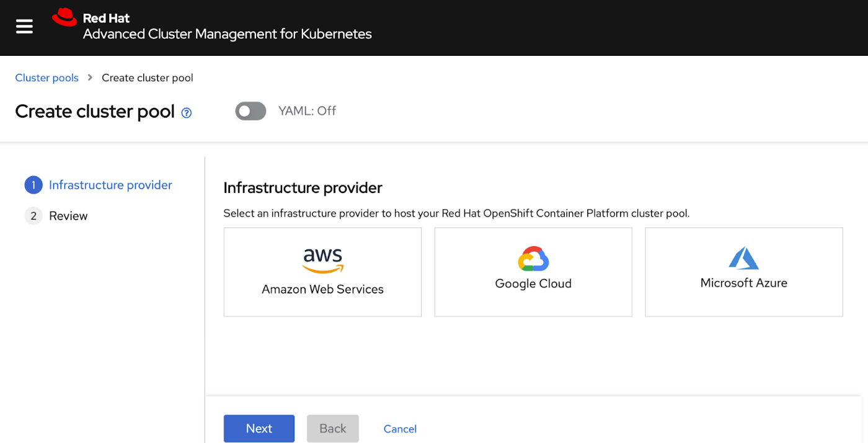Click the step 1 number badge

33,185
